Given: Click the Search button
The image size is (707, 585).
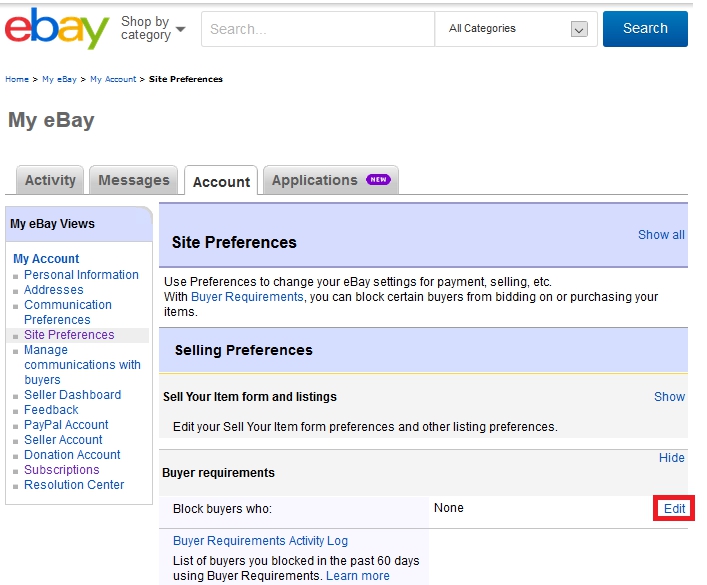Looking at the screenshot, I should click(645, 29).
